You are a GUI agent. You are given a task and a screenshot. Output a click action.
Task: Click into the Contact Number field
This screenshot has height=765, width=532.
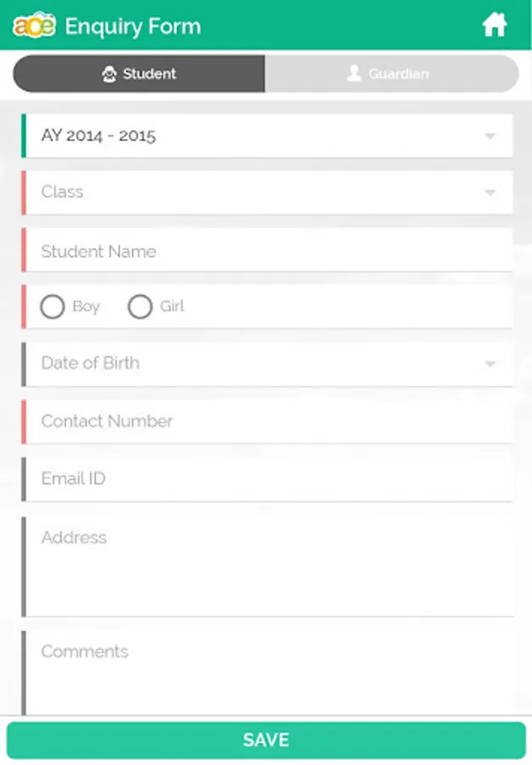click(x=268, y=422)
